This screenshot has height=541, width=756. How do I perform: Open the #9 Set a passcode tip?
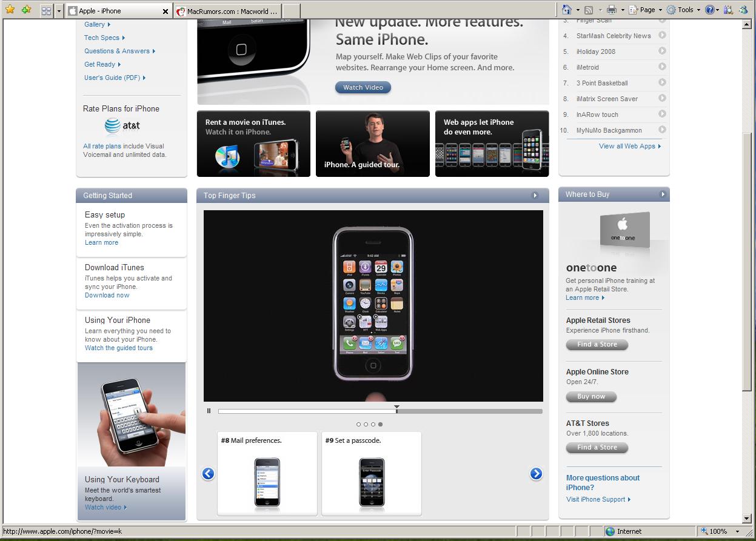[372, 473]
